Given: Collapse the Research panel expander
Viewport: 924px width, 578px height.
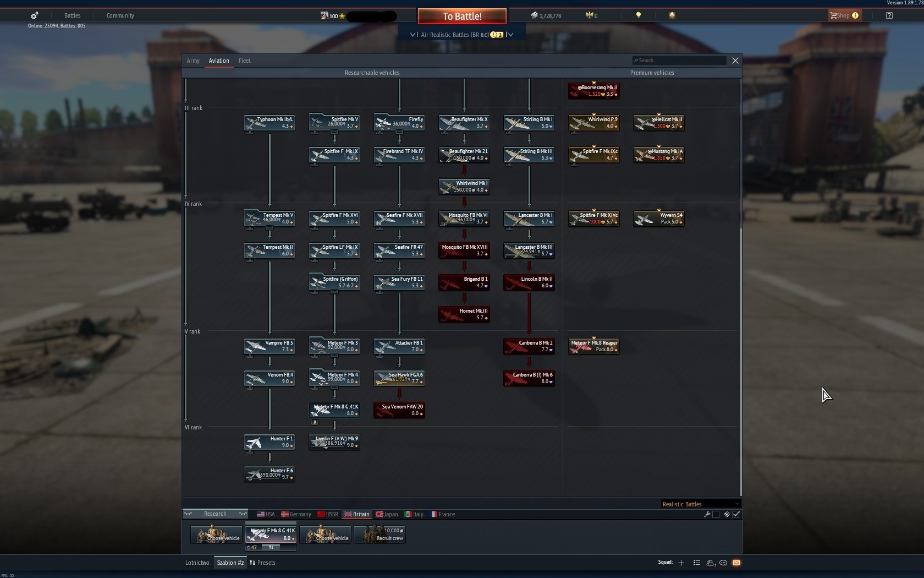Looking at the screenshot, I should click(215, 514).
